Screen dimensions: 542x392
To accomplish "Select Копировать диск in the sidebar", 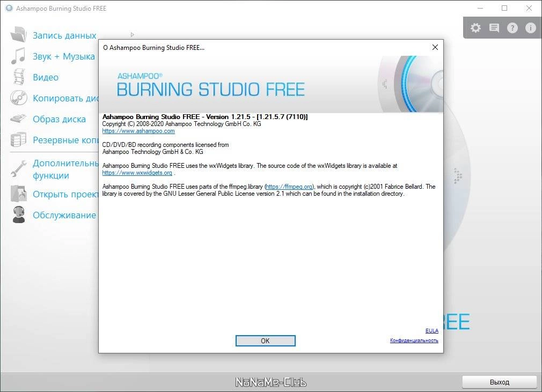I will click(65, 99).
